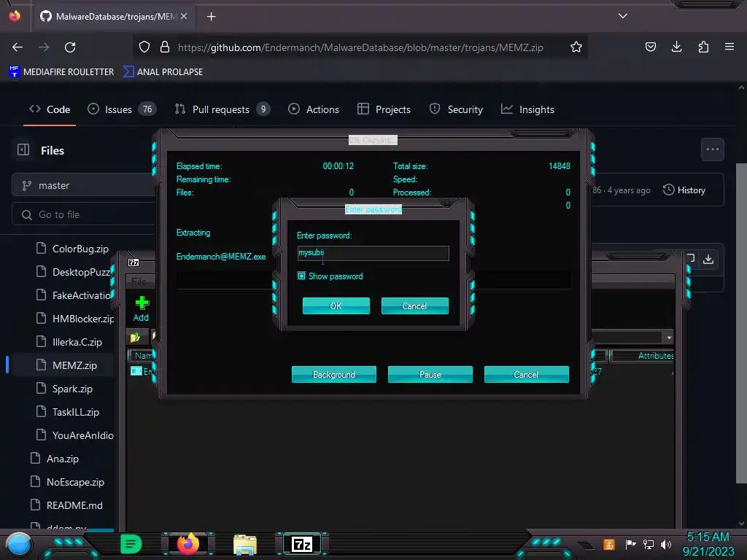Tick the Show password checkbox

pos(301,276)
